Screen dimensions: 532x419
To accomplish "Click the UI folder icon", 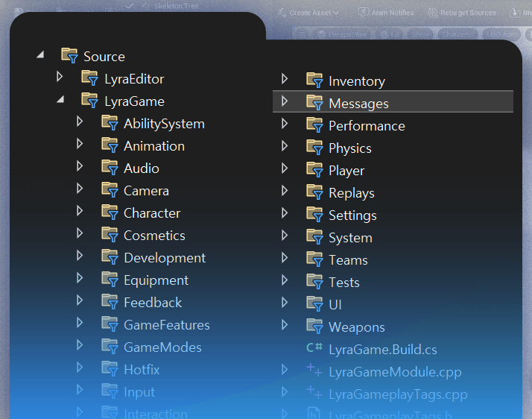I will pyautogui.click(x=315, y=304).
